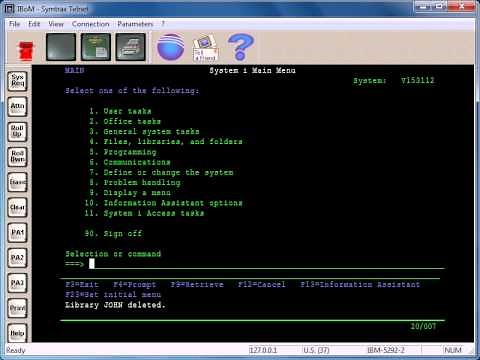The height and width of the screenshot is (360, 480).
Task: Click the blue globe toolbar icon
Action: (x=171, y=47)
